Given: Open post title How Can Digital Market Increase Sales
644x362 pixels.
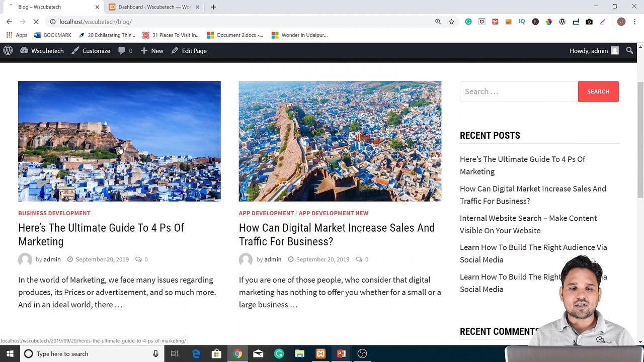Looking at the screenshot, I should point(337,235).
